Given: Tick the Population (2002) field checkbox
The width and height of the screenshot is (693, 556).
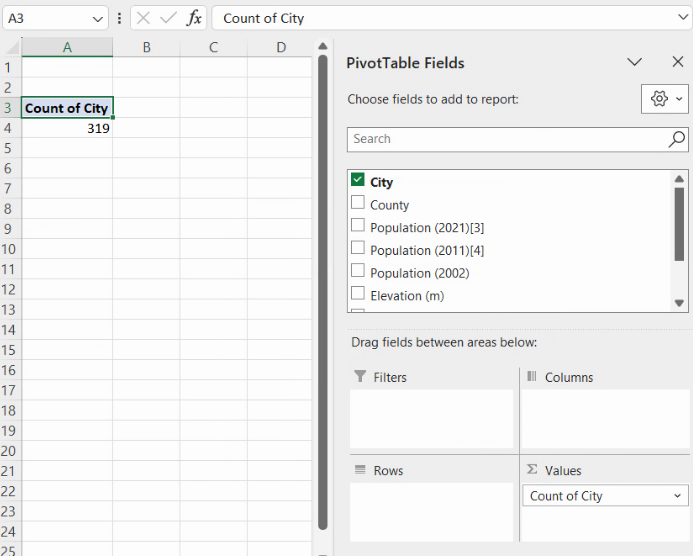Looking at the screenshot, I should pyautogui.click(x=358, y=271).
